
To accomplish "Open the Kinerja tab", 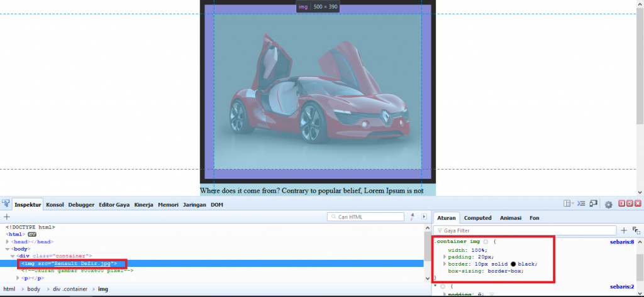I will (x=144, y=204).
